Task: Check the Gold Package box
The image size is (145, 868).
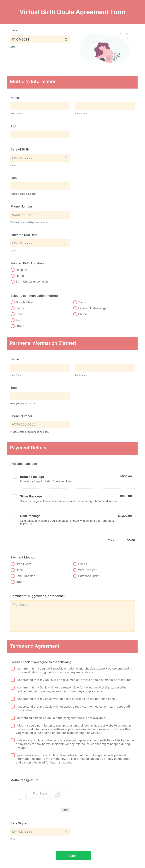Action: 15,516
